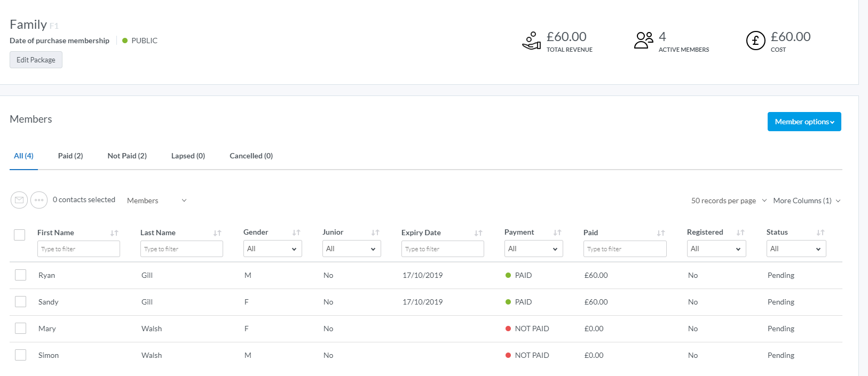Viewport: 868px width, 376px height.
Task: Change the 50 records per page setting
Action: coord(729,201)
